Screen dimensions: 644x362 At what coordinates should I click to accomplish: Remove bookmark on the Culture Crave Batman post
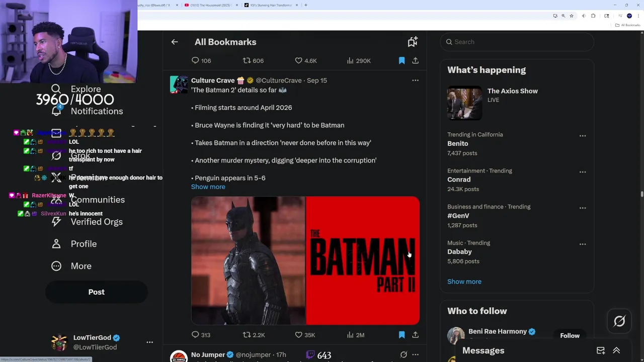pos(401,335)
